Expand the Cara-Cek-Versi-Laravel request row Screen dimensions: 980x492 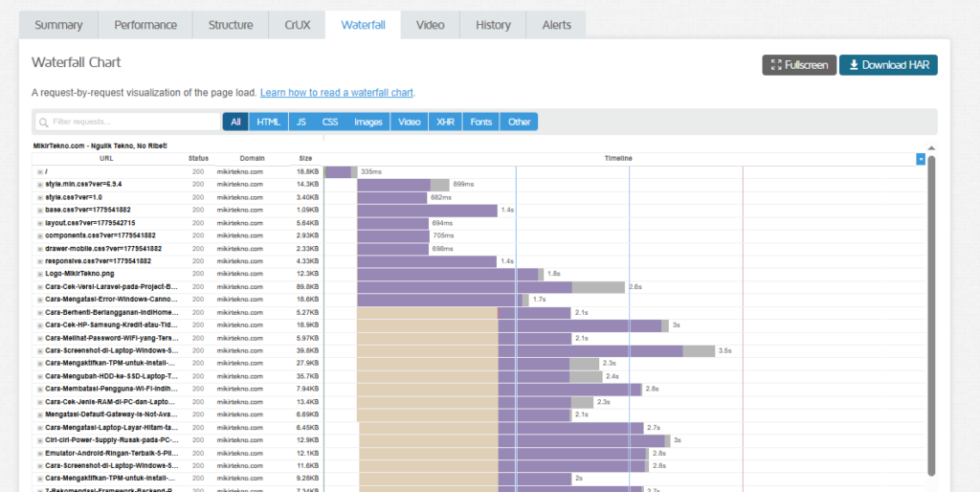tap(40, 287)
